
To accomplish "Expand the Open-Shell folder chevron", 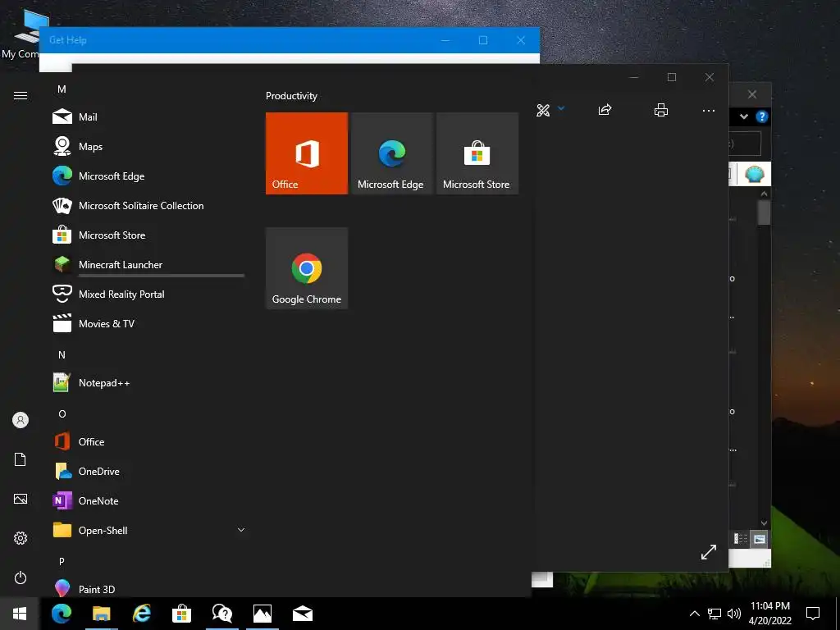I will click(241, 530).
